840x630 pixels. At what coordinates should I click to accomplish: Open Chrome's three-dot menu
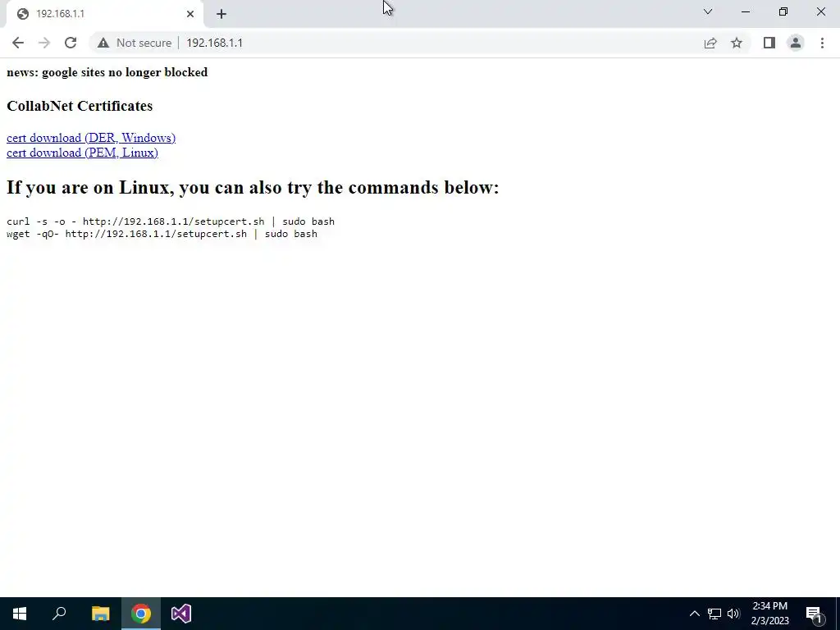point(822,43)
